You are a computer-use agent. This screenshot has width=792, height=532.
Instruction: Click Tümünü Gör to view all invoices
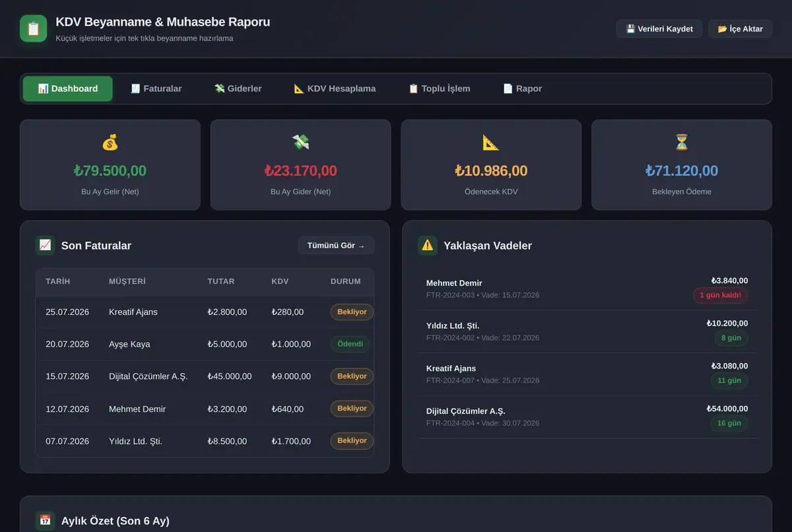click(x=336, y=246)
